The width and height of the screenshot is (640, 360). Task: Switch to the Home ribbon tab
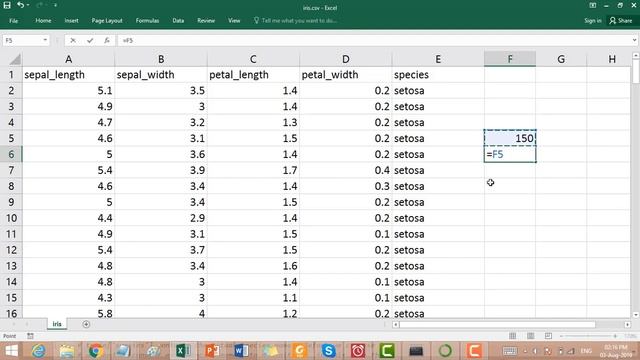pos(43,20)
